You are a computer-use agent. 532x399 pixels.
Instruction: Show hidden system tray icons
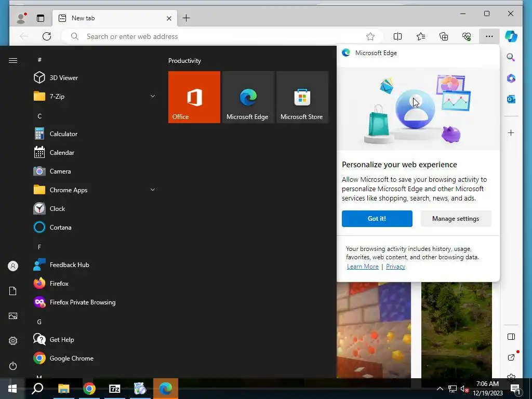coord(440,389)
